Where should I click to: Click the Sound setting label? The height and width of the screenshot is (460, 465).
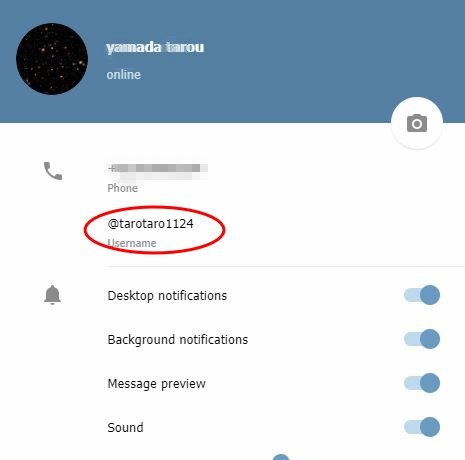coord(125,428)
